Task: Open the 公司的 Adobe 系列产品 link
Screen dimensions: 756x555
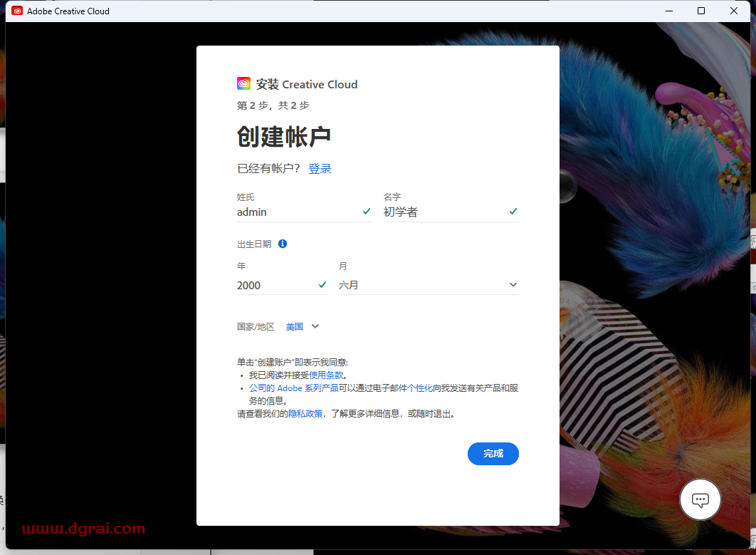Action: click(293, 388)
